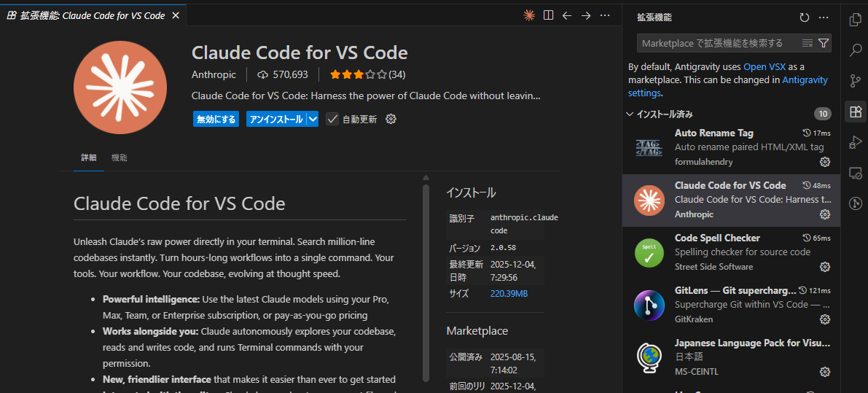Click the 17ms activation time for Auto Rename Tag
The width and height of the screenshot is (868, 393).
tap(816, 133)
